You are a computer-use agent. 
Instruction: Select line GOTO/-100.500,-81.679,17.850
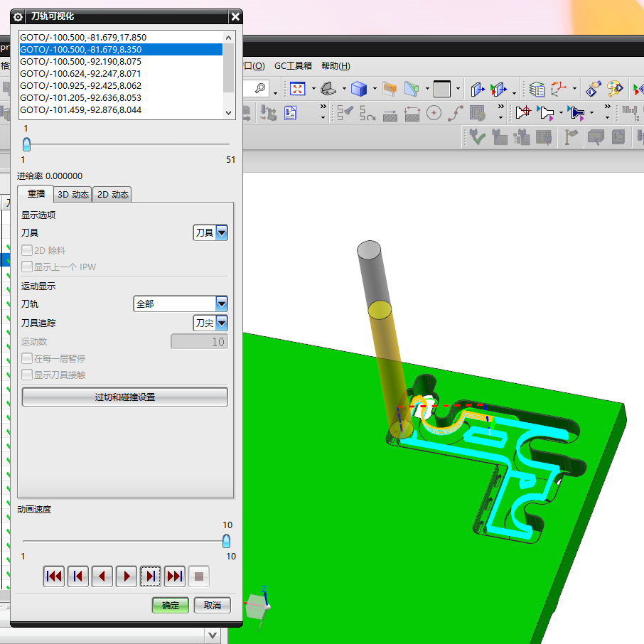click(121, 38)
